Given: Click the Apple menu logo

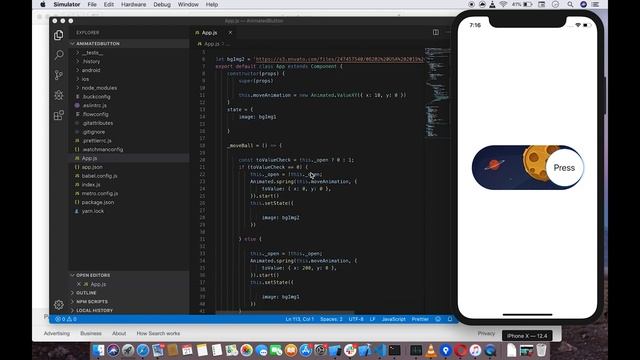Looking at the screenshot, I should click(43, 4).
